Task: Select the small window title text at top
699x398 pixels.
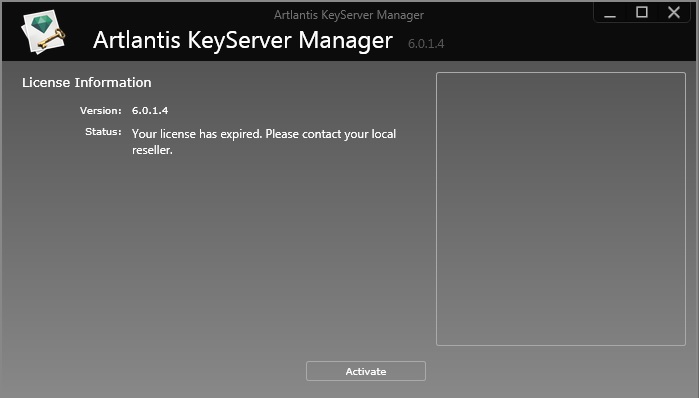Action: tap(349, 15)
